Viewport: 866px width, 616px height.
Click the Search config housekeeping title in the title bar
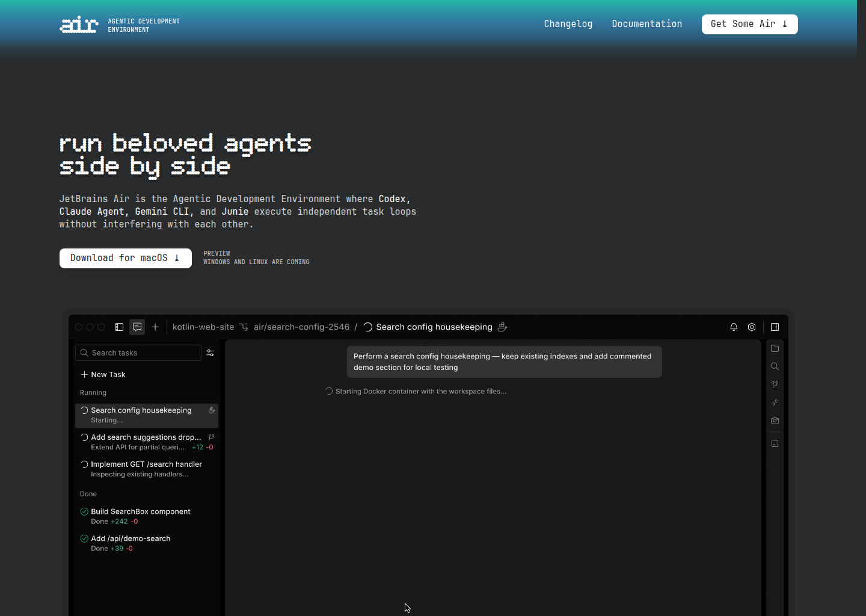click(x=434, y=327)
